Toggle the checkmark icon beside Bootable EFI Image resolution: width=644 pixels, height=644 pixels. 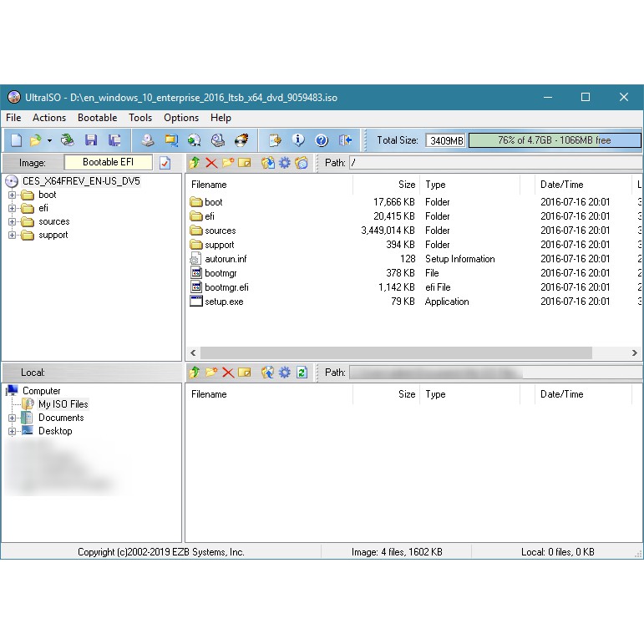pyautogui.click(x=165, y=163)
